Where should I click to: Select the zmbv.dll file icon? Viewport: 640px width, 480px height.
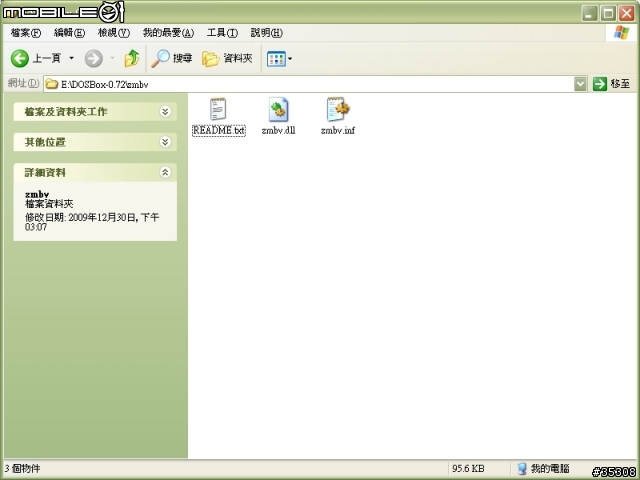278,109
